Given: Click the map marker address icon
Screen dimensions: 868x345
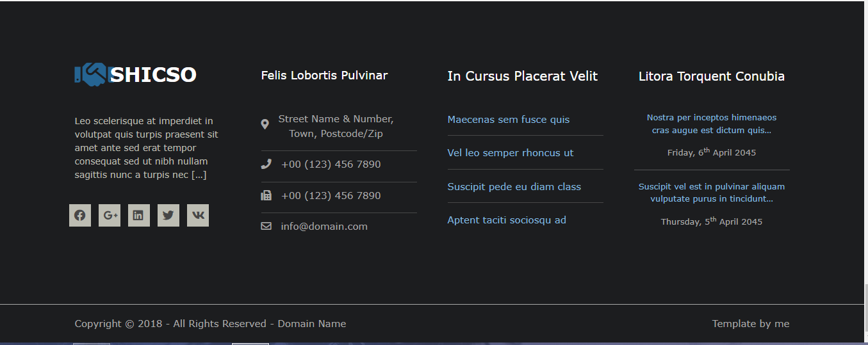Looking at the screenshot, I should coord(265,124).
